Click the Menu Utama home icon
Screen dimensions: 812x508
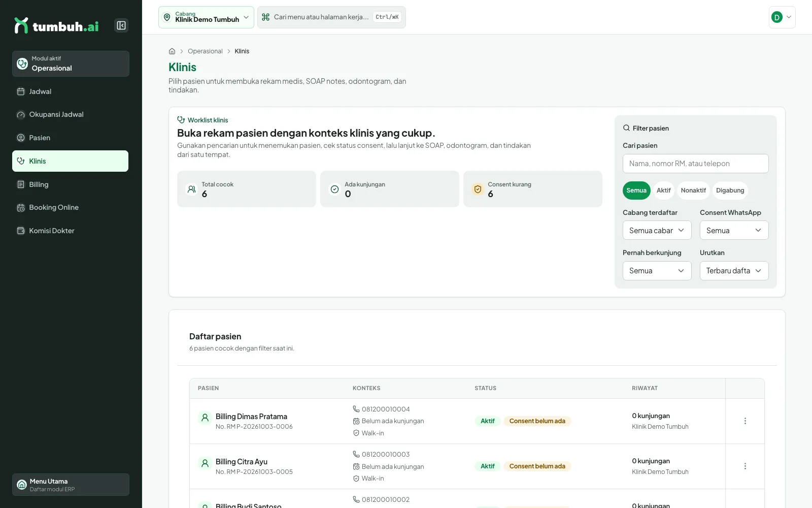pyautogui.click(x=22, y=485)
